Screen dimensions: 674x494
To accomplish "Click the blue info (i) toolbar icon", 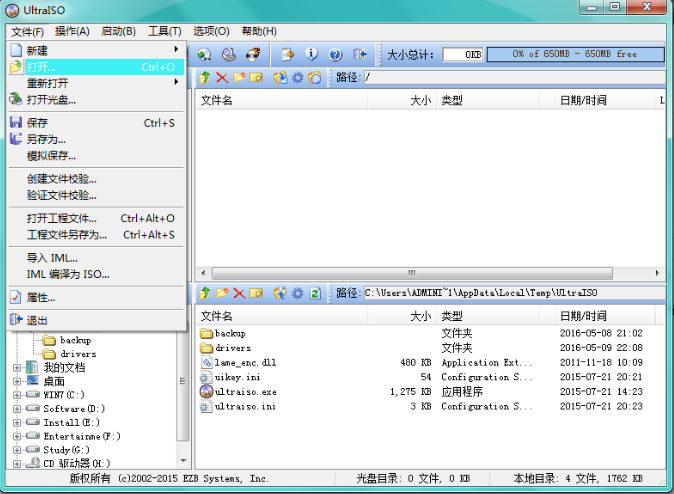I will click(311, 54).
